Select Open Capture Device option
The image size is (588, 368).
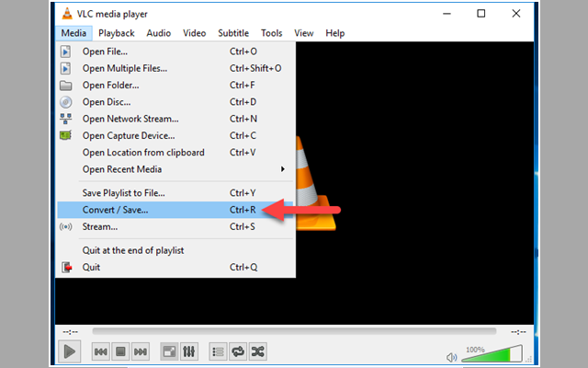click(129, 135)
